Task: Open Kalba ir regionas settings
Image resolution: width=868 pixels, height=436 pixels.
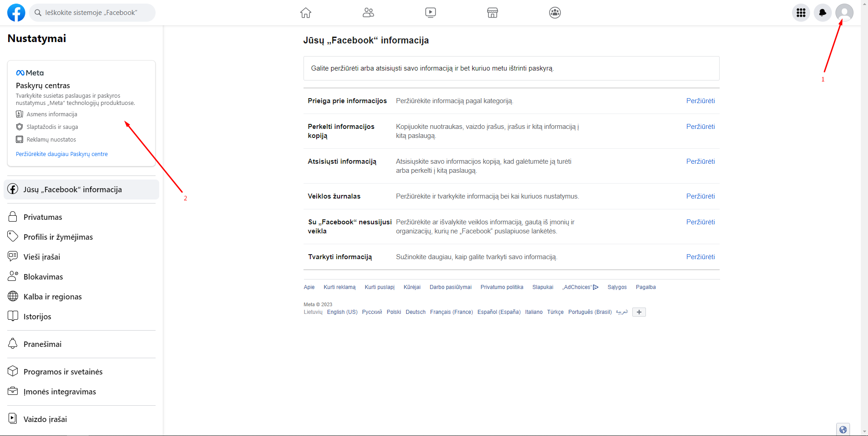Action: (81, 297)
